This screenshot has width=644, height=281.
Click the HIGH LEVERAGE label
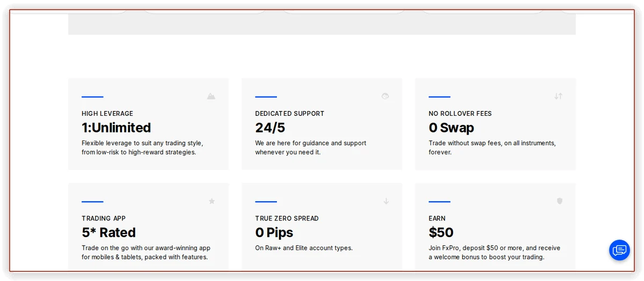(107, 114)
